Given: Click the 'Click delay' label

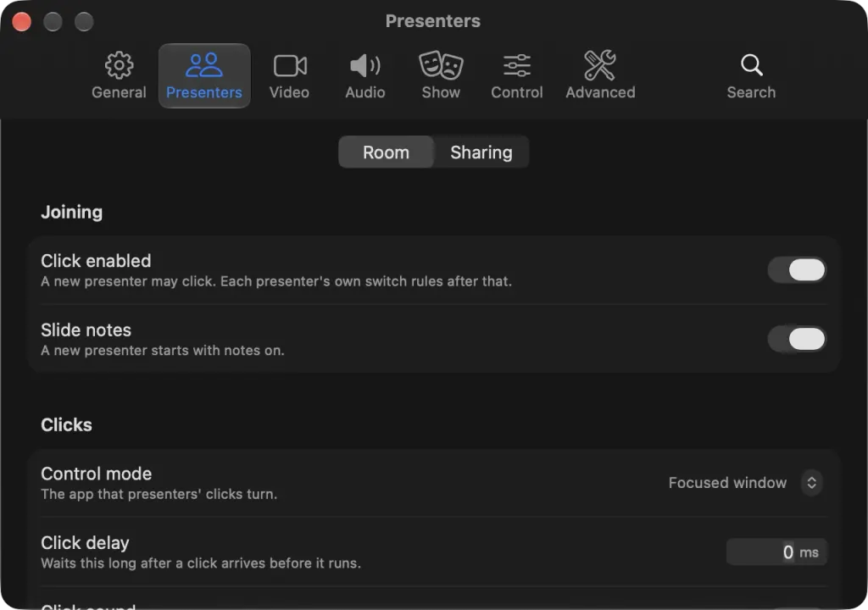Looking at the screenshot, I should click(x=85, y=543).
